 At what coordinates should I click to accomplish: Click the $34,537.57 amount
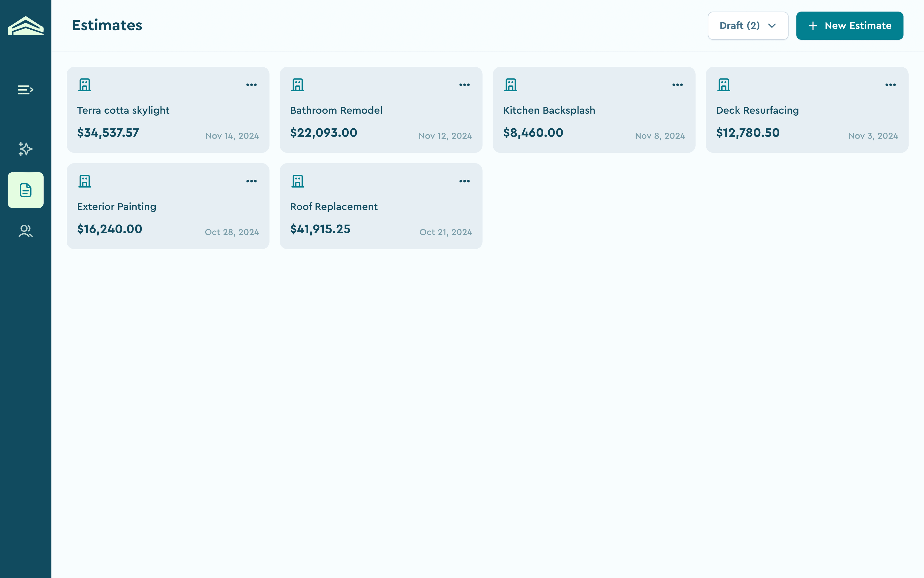coord(108,133)
